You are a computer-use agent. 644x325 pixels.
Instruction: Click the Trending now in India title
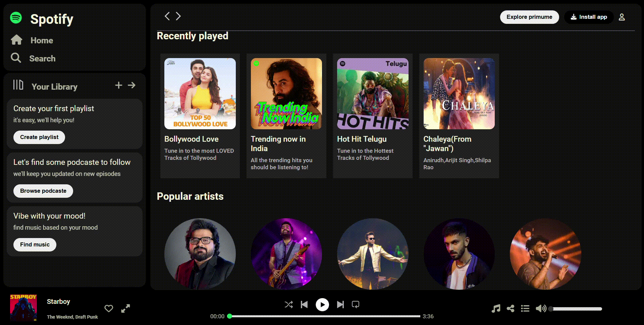tap(278, 144)
